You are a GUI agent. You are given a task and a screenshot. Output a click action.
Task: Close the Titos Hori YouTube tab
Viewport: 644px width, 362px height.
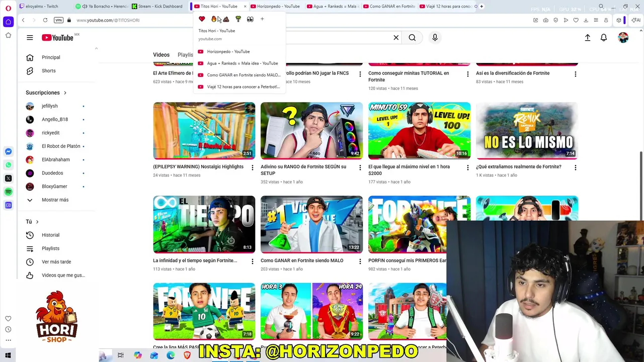click(245, 7)
